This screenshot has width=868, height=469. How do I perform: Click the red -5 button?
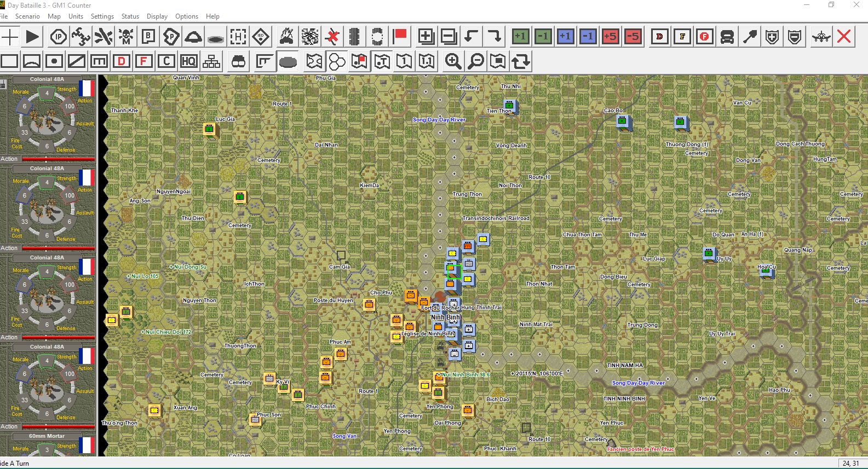pyautogui.click(x=633, y=37)
